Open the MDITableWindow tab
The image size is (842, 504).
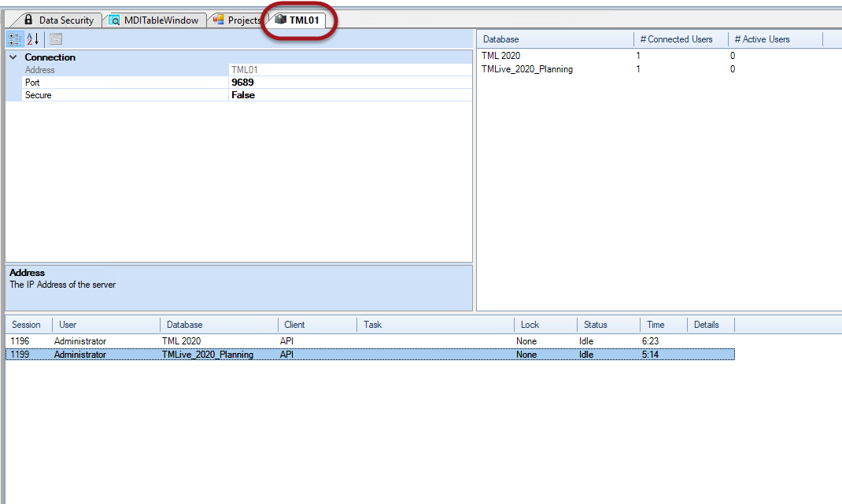click(154, 20)
